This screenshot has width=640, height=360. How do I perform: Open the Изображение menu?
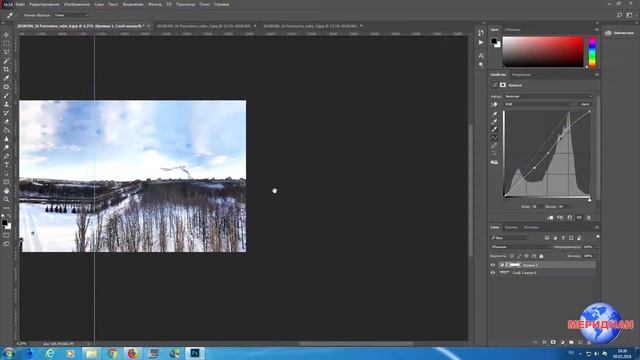tap(77, 4)
